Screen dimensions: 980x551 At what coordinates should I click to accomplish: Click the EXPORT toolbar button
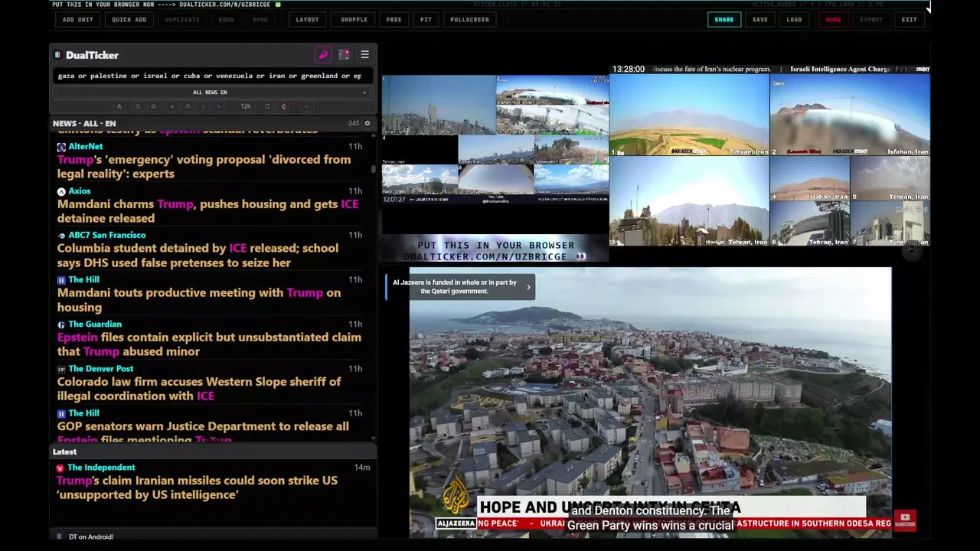(x=871, y=19)
